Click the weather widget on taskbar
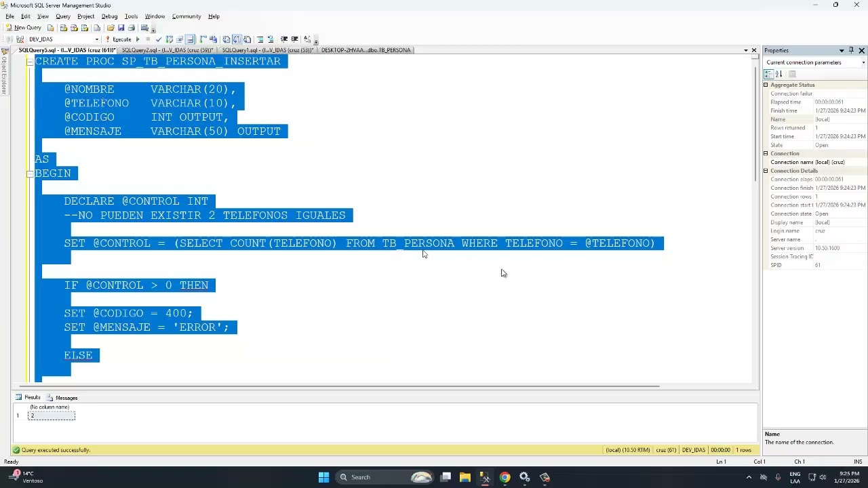Viewport: 868px width, 488px height. 27,477
